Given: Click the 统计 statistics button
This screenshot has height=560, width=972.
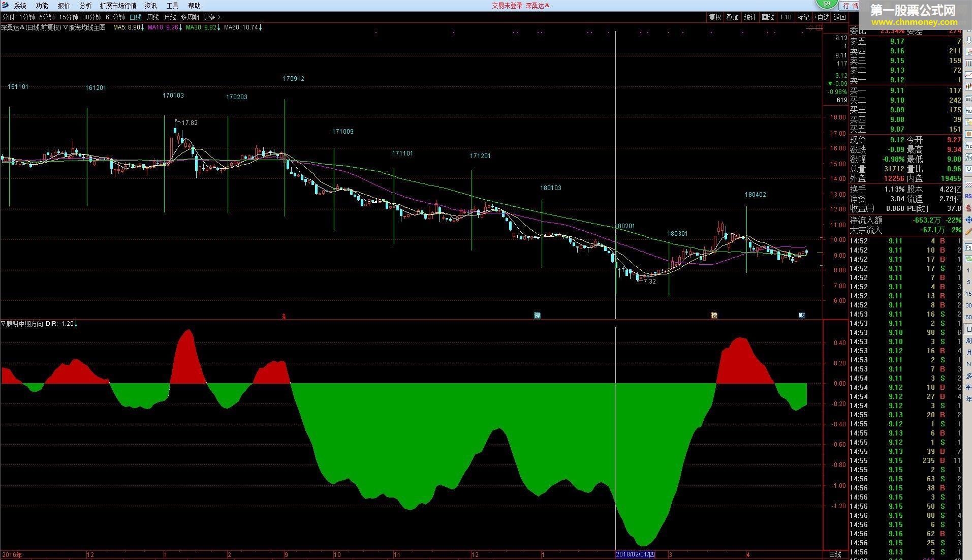Looking at the screenshot, I should pyautogui.click(x=750, y=17).
